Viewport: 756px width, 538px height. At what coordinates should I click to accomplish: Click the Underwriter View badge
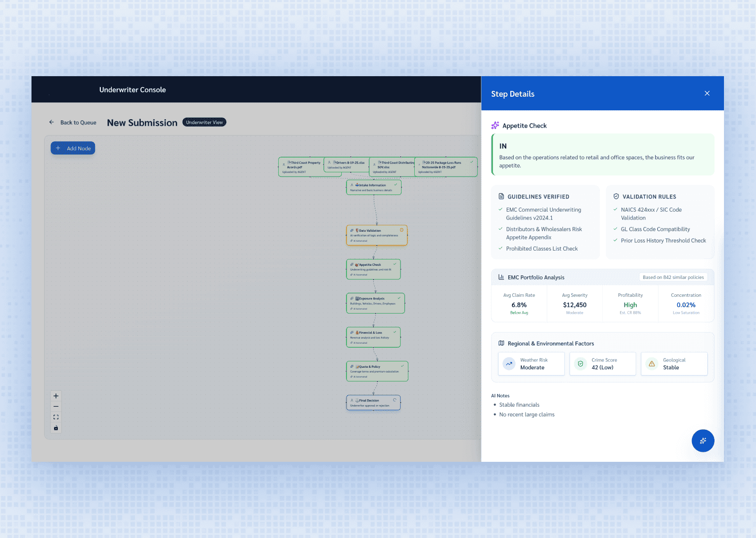(204, 122)
